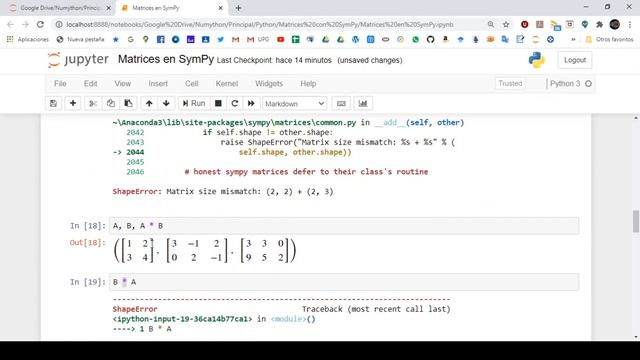640x360 pixels.
Task: Close the Matrices en SymPy tab
Action: tap(220, 8)
